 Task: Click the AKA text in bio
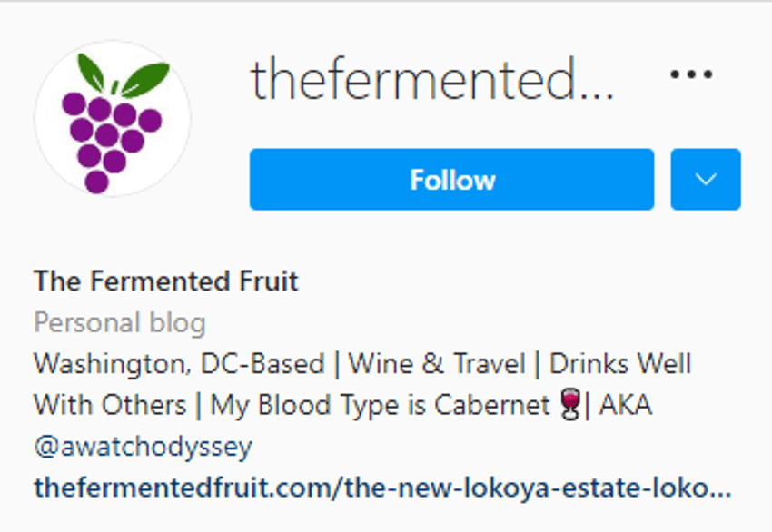pyautogui.click(x=625, y=405)
